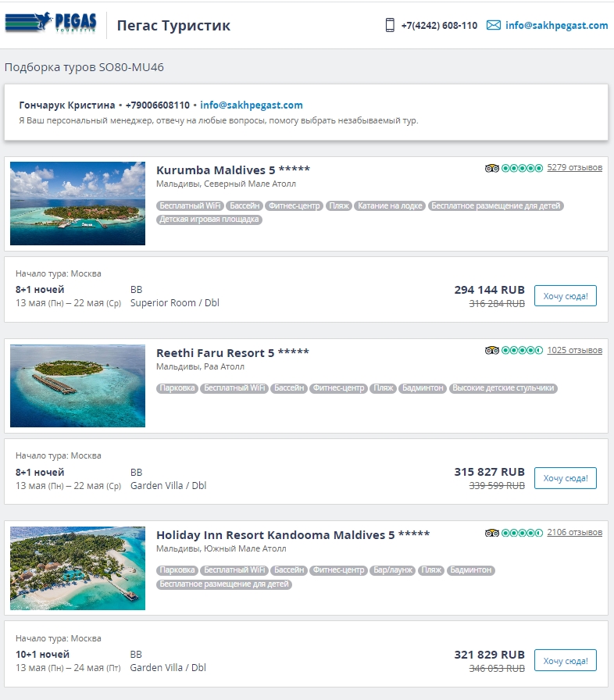Click the mobile phone icon in header
Screen dimensions: 614x700
point(390,25)
